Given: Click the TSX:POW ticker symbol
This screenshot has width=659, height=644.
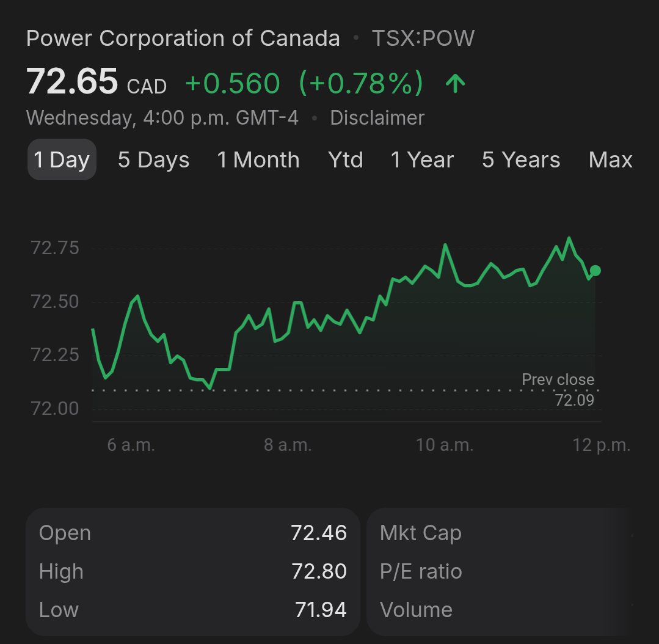Looking at the screenshot, I should point(423,38).
